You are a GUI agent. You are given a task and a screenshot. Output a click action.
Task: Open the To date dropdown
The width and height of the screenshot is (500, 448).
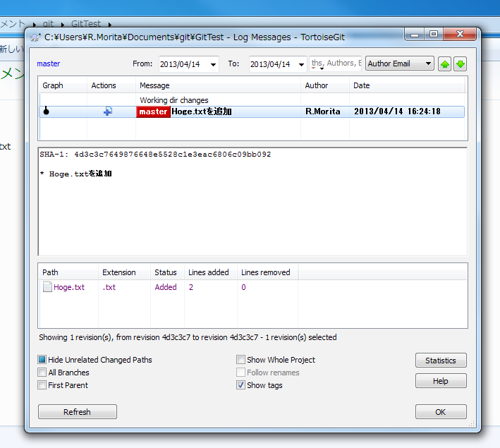[301, 64]
